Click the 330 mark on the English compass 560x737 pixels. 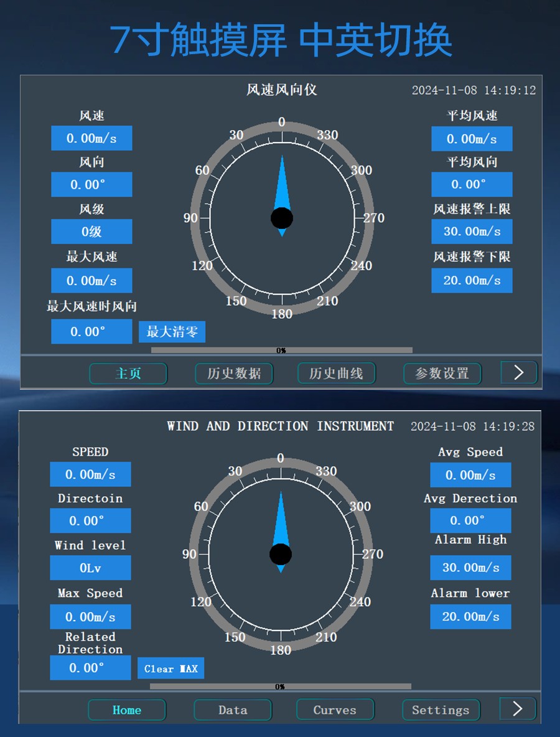(x=327, y=471)
